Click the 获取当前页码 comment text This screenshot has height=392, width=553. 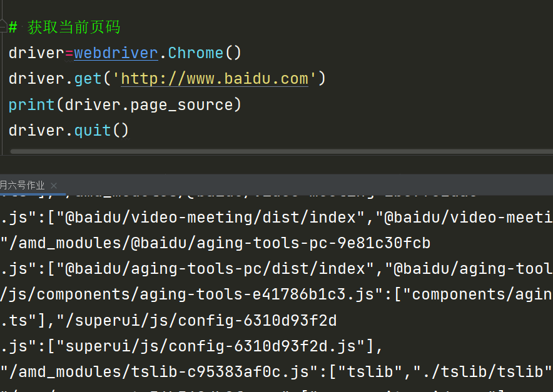click(74, 28)
